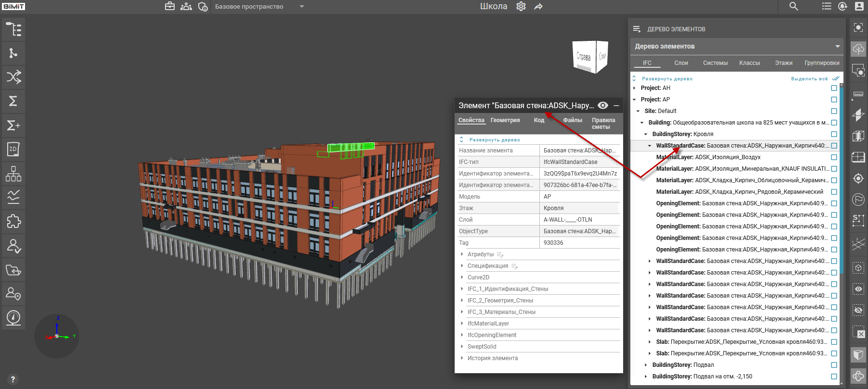The image size is (868, 389).
Task: Check the box for BuildingStorey: Кровля
Action: tap(834, 134)
